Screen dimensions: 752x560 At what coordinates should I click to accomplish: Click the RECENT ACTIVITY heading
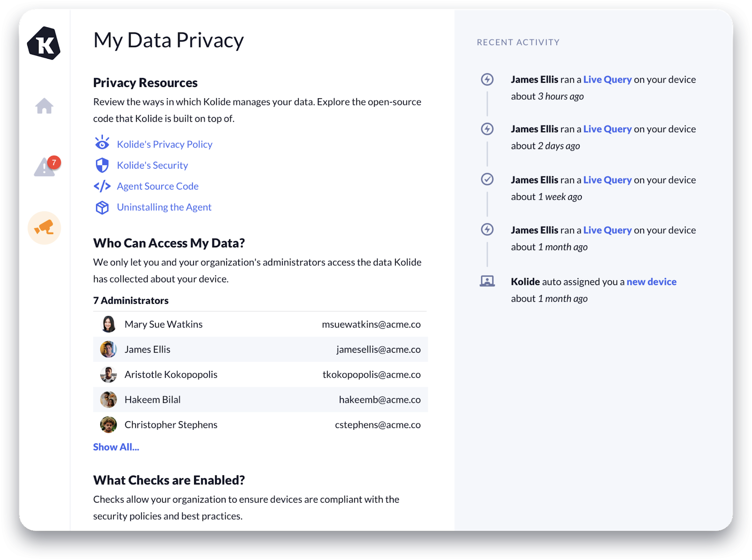click(x=518, y=42)
